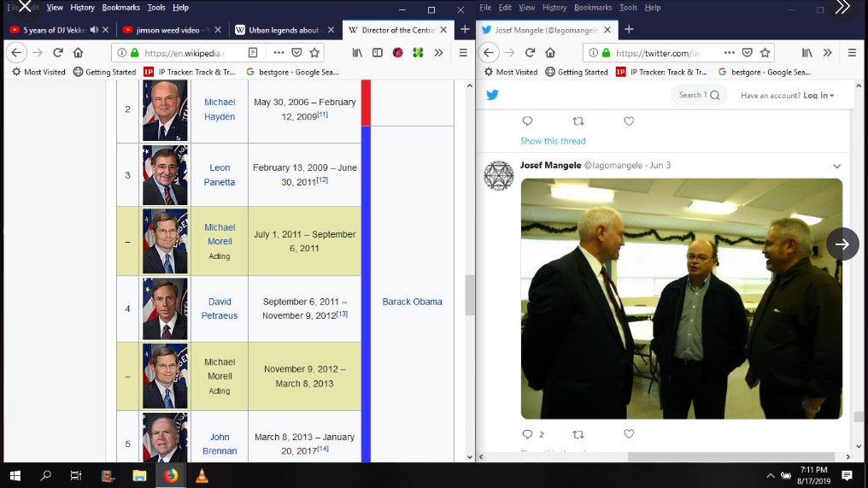Reload the Wikipedia page
Screen dimensions: 868x488
pos(58,53)
